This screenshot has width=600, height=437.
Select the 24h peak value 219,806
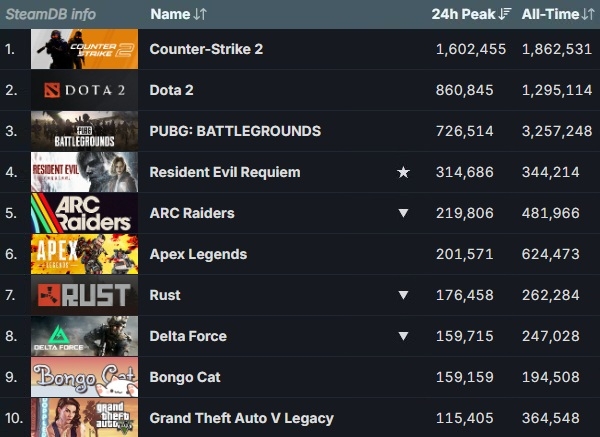(465, 213)
